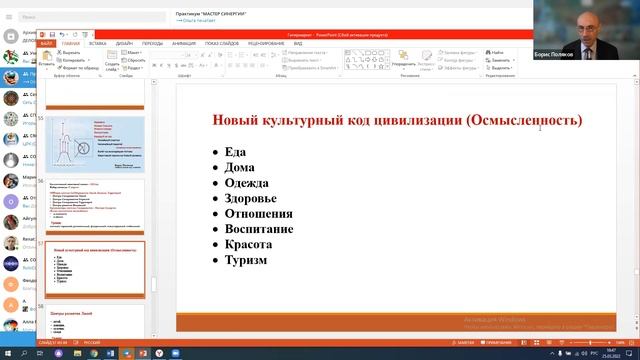This screenshot has height=360, width=640.
Task: Click the Русский language indicator in status bar
Action: [92, 343]
